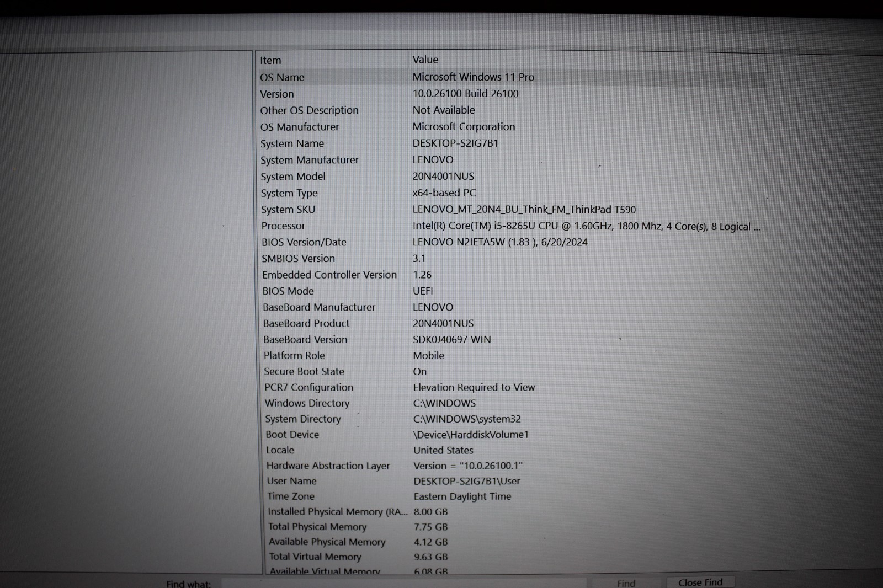
Task: Click the value Eastern Daylight Time
Action: point(462,496)
